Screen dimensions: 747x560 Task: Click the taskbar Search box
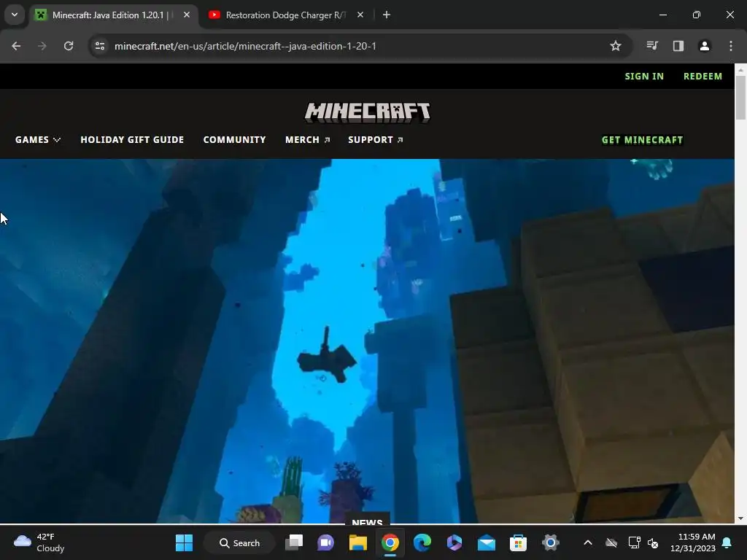point(239,542)
